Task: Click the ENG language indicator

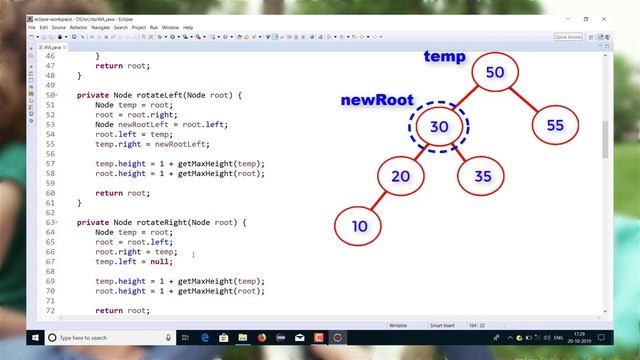Action: tap(559, 338)
